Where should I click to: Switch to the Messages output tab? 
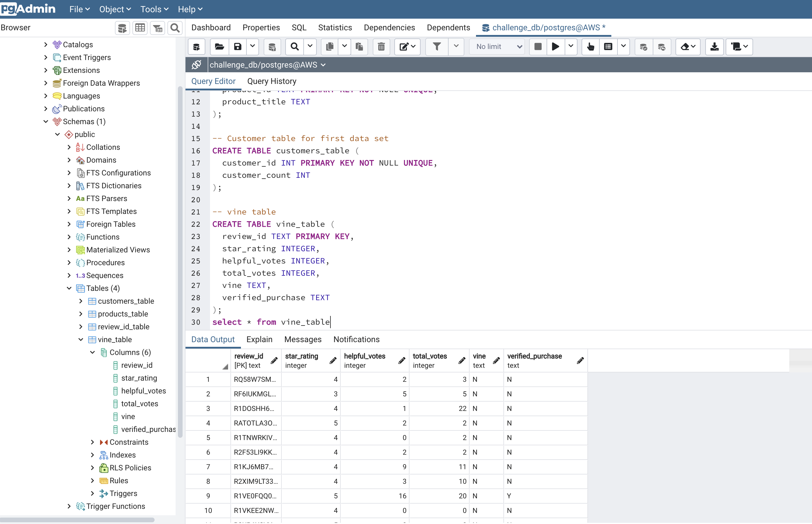tap(303, 339)
